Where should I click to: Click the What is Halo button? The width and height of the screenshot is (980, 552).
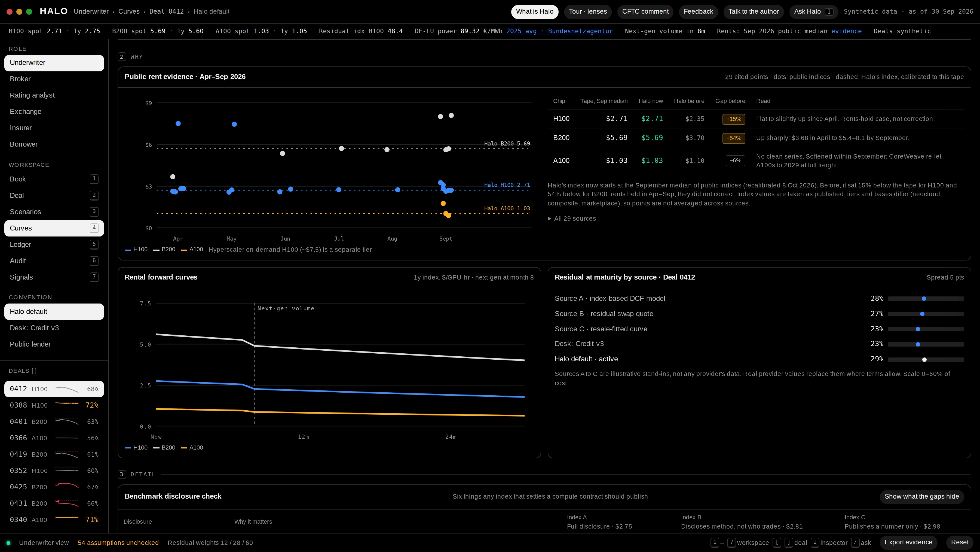click(x=535, y=12)
